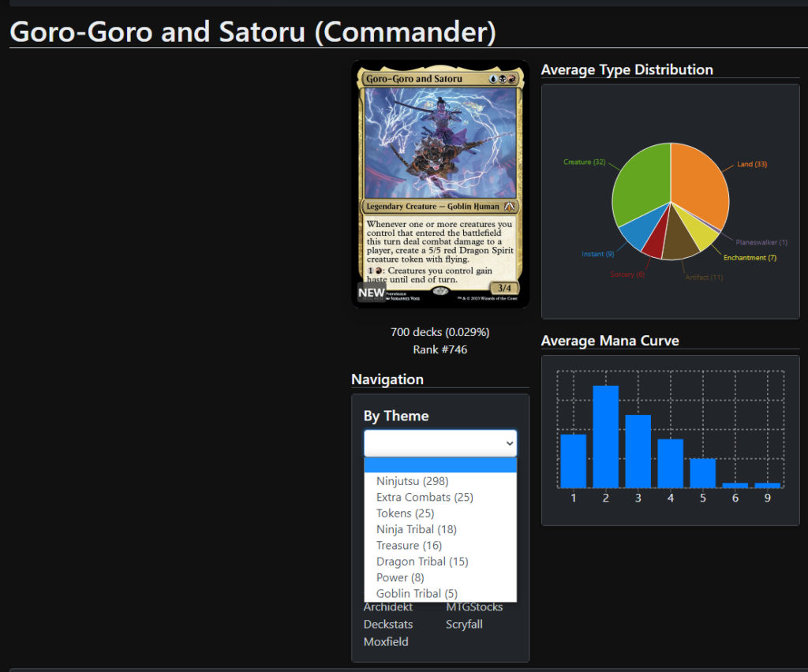Click the Land (33) chart label

(x=752, y=164)
